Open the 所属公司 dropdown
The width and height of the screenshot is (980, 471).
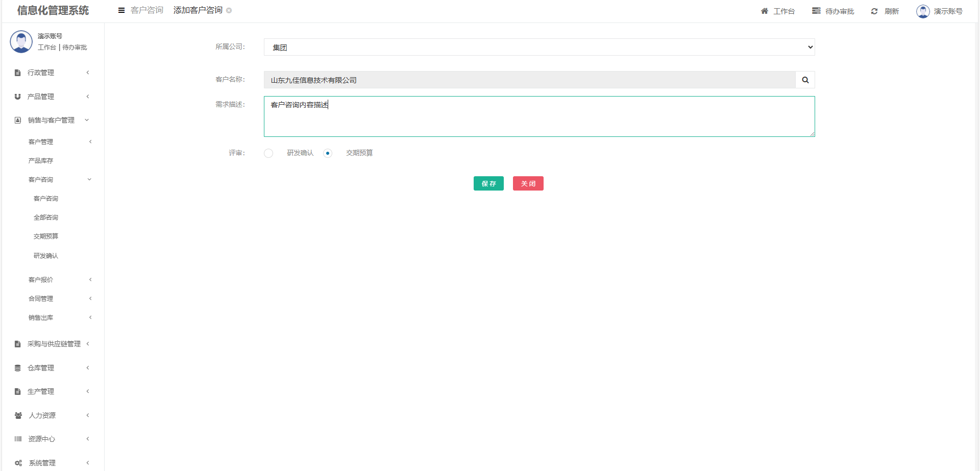tap(539, 47)
